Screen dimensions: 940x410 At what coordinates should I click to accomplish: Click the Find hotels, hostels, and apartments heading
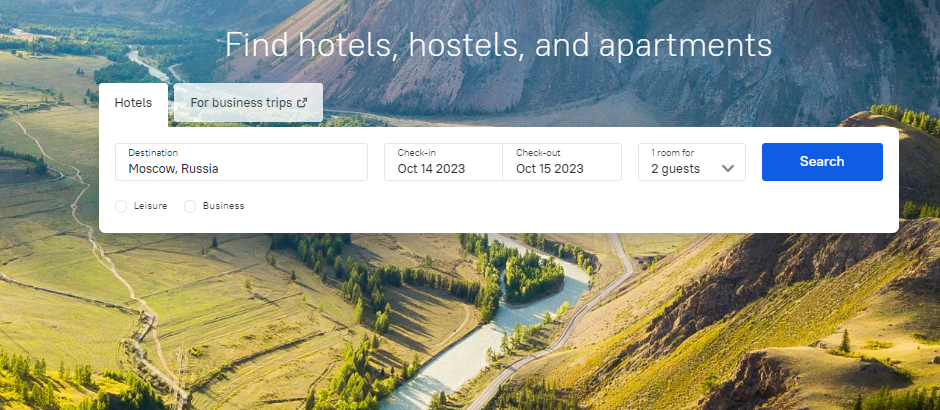pyautogui.click(x=498, y=45)
